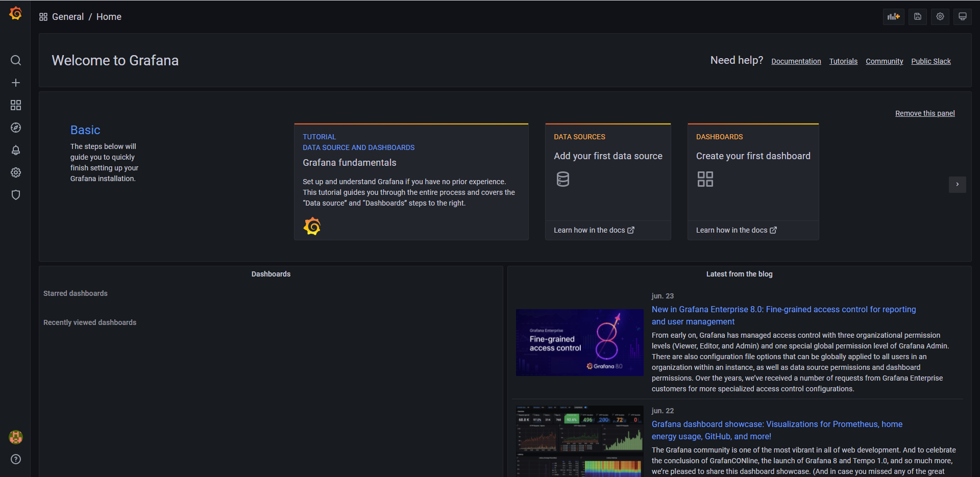Screen dimensions: 980x477
Task: Click the Basic setup heading
Action: [85, 130]
